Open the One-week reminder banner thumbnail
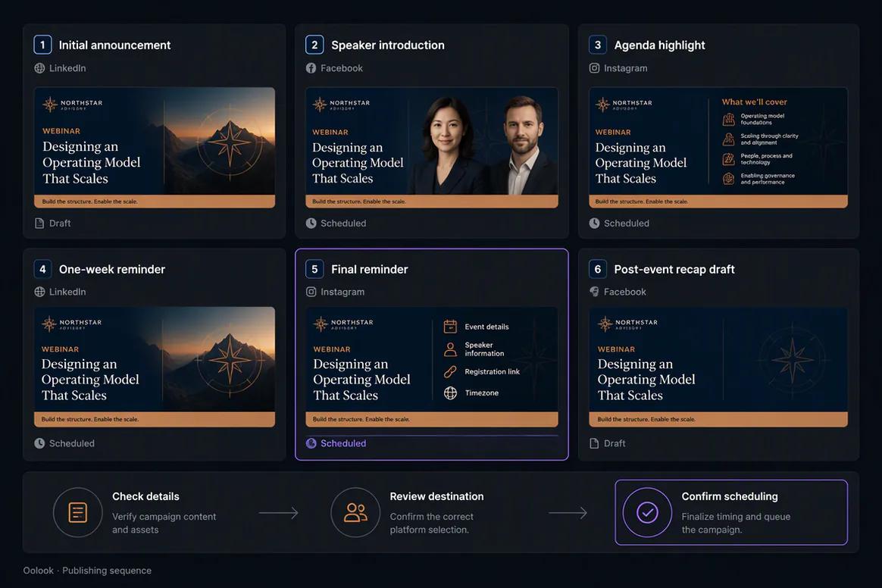This screenshot has width=882, height=588. point(155,367)
